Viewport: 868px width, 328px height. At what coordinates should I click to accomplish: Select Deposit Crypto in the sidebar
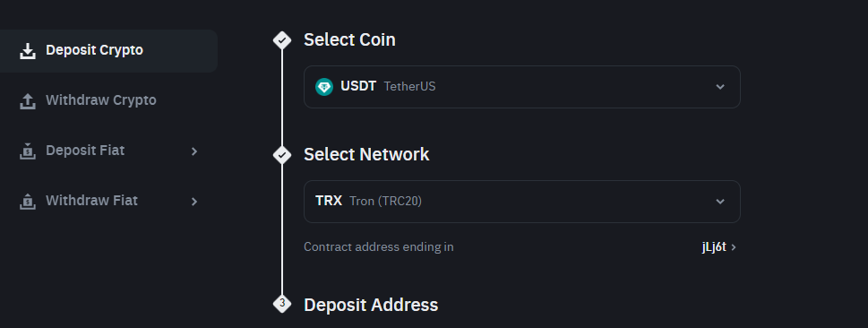pos(108,51)
